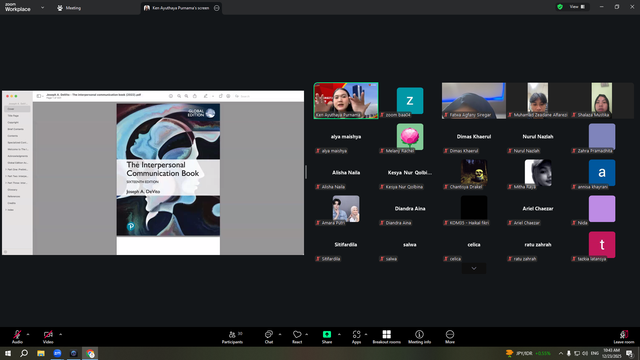640x360 pixels.
Task: Click the shared screen divider handle
Action: pos(306,172)
